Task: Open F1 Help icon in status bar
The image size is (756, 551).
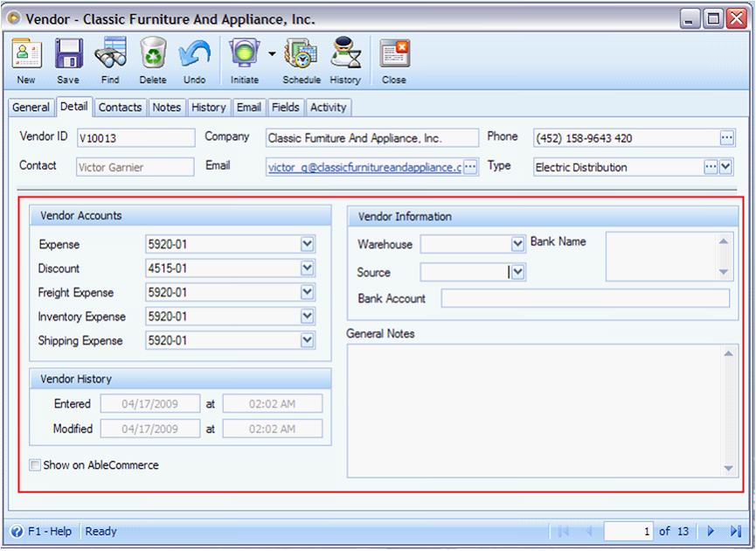Action: (17, 531)
